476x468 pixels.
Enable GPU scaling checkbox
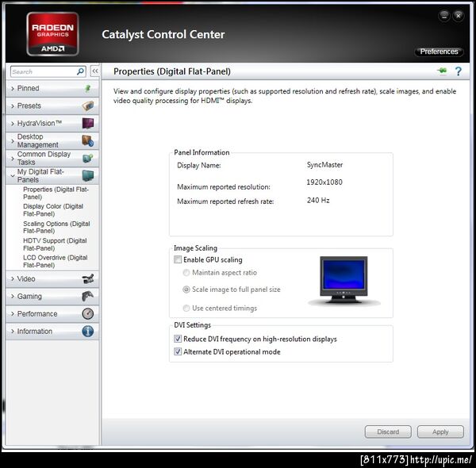tap(178, 259)
